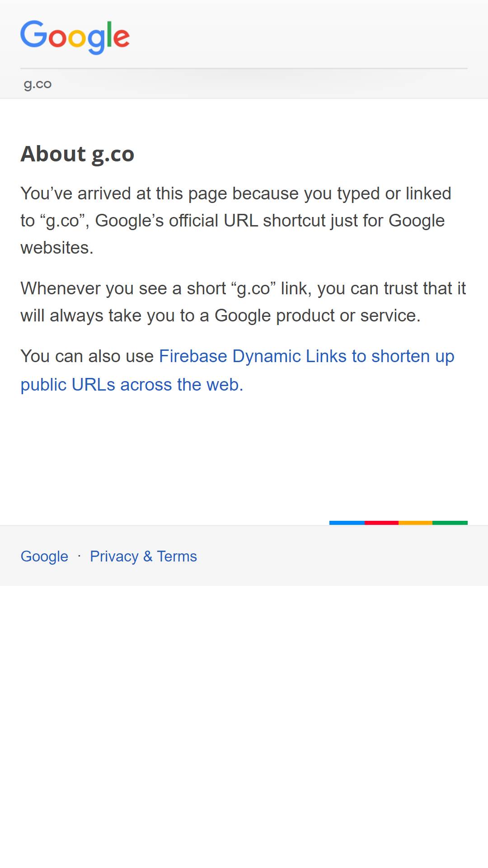The image size is (488, 868).
Task: Click the blue segment of the color bar
Action: (347, 523)
